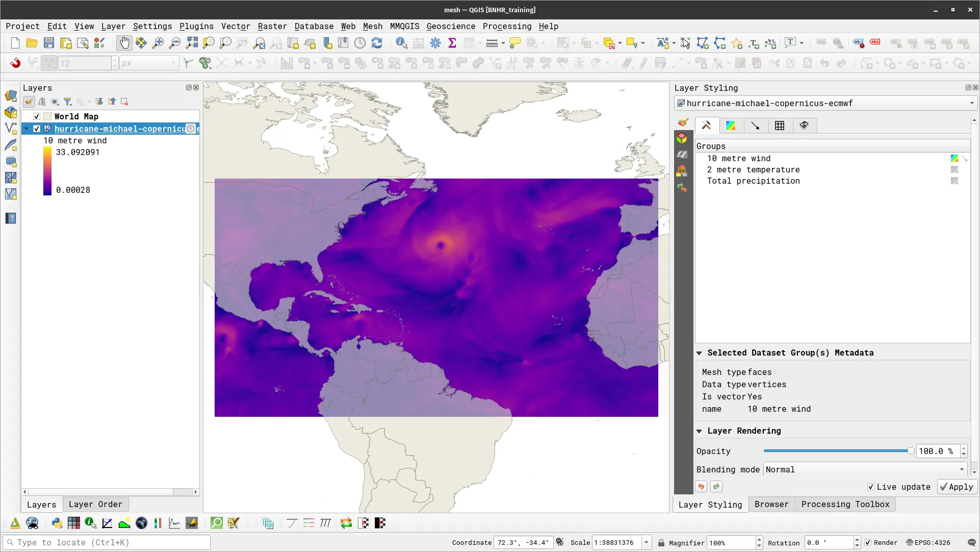The image size is (980, 552).
Task: Activate the Zoom In tool
Action: (x=158, y=43)
